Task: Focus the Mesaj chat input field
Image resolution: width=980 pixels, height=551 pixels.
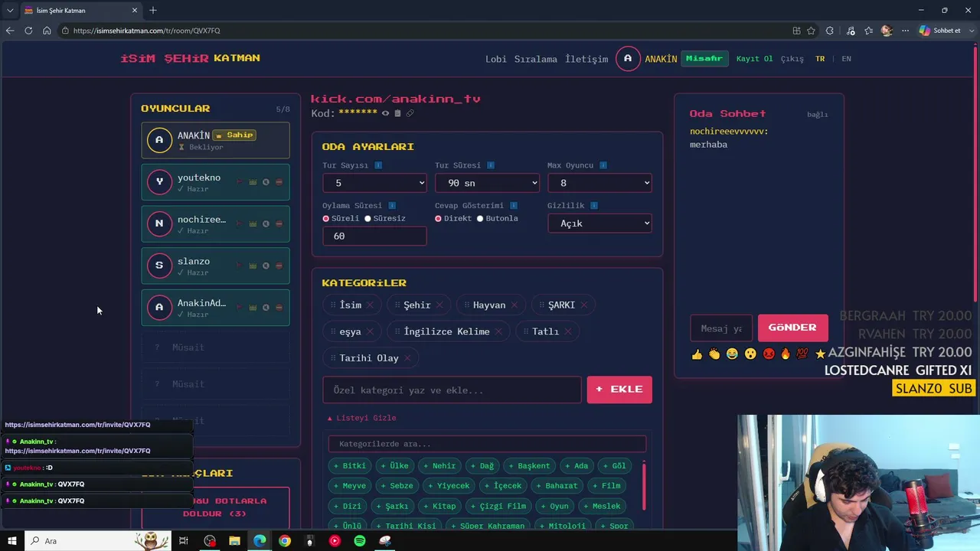Action: [721, 328]
